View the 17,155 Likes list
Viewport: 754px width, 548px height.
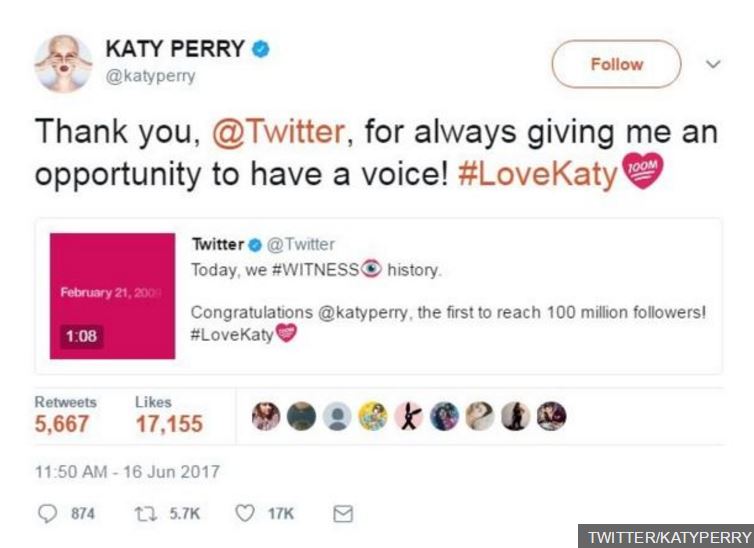pyautogui.click(x=168, y=423)
